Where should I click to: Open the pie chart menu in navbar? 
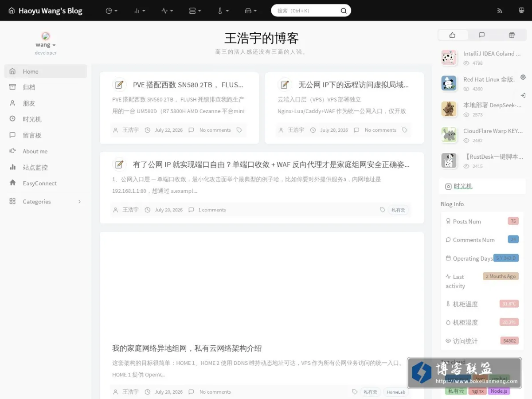pyautogui.click(x=112, y=11)
